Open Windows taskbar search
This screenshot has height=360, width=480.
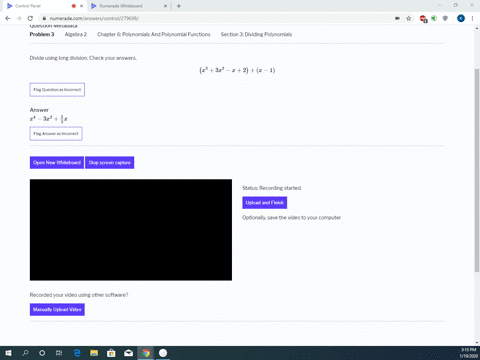tap(25, 353)
